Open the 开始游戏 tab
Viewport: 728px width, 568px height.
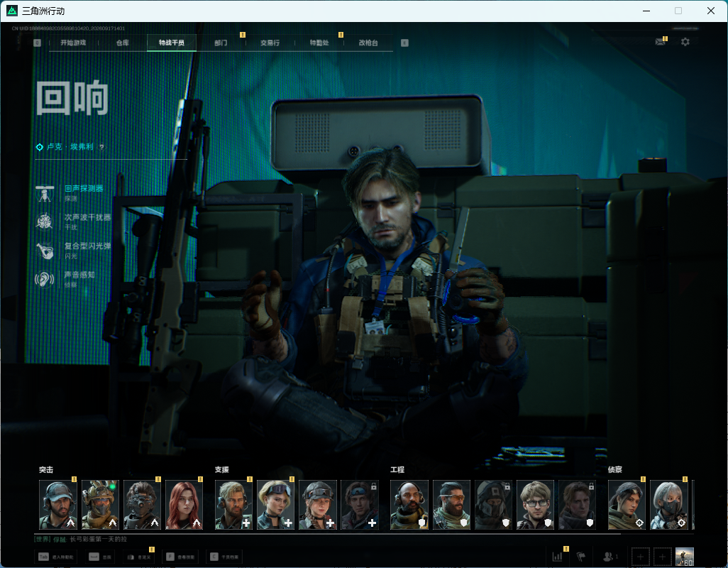point(73,43)
